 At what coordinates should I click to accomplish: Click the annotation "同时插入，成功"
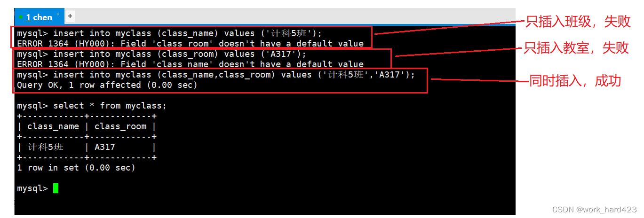pyautogui.click(x=576, y=80)
